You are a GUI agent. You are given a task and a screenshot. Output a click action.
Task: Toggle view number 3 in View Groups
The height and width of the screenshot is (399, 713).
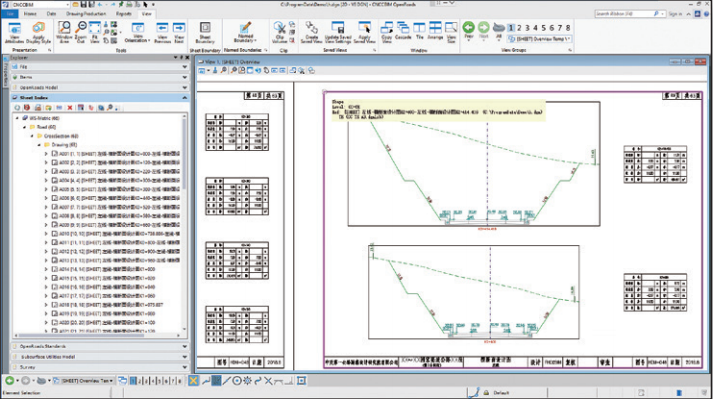[x=527, y=28]
